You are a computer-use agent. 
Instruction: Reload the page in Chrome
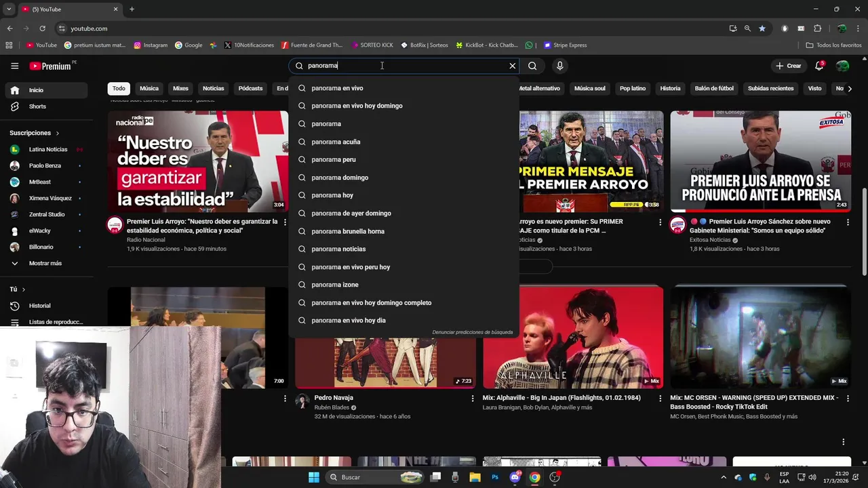[42, 28]
